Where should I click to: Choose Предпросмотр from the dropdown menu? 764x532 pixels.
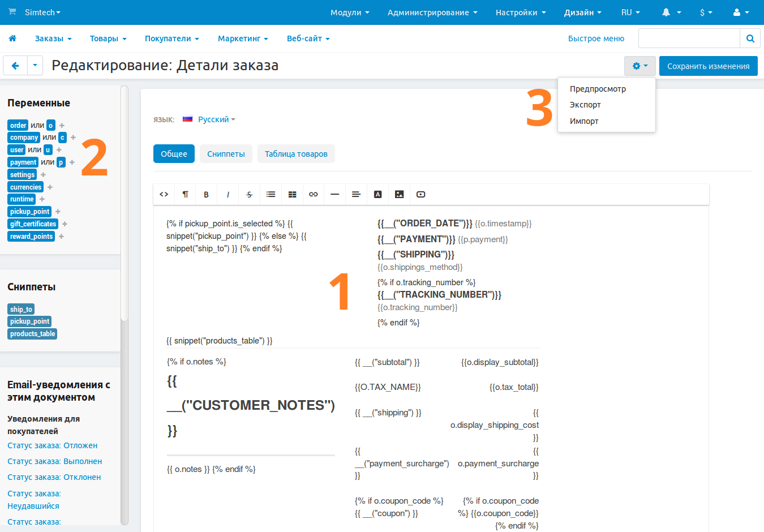coord(598,89)
